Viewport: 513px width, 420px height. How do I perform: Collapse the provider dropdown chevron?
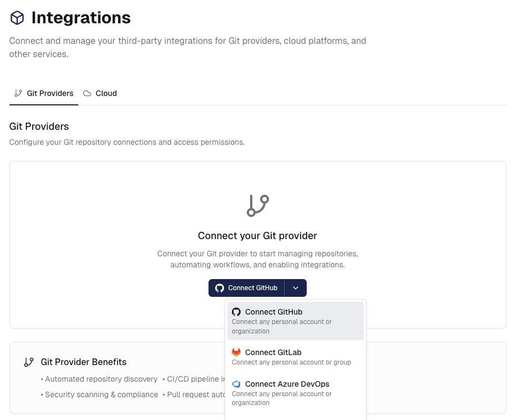tap(296, 288)
